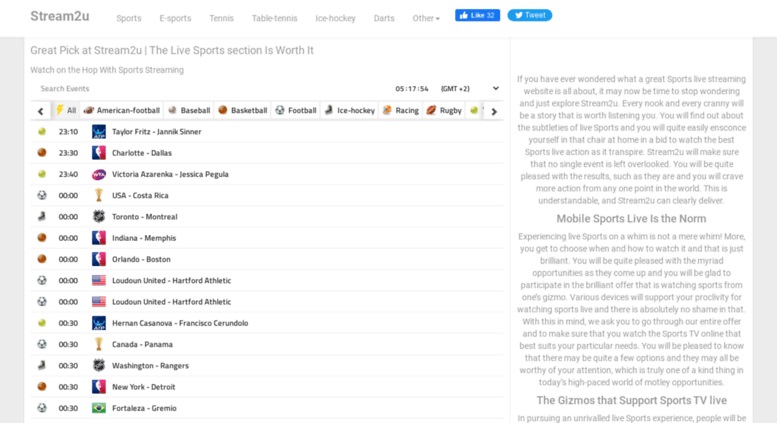Filter events by Rugby
The image size is (777, 423).
tap(444, 110)
